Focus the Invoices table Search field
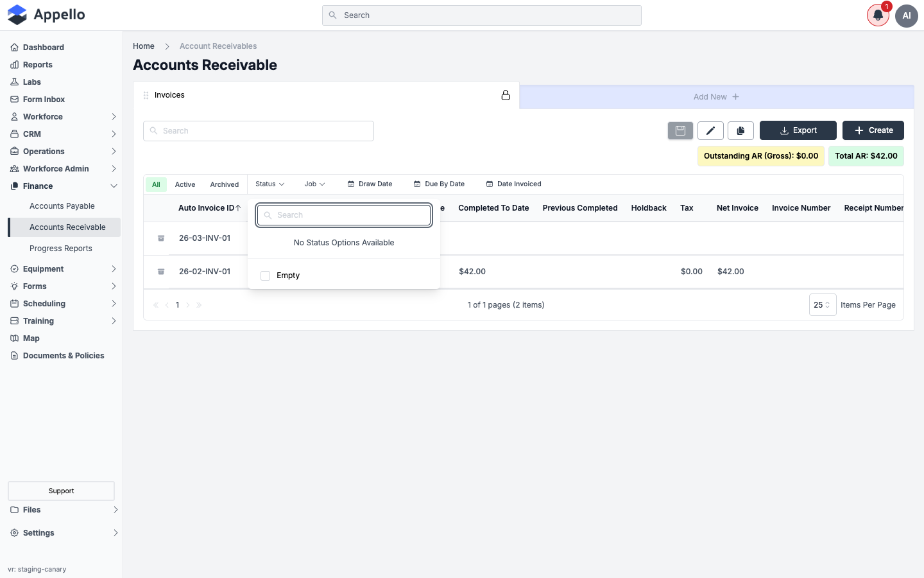Viewport: 924px width, 578px height. (x=259, y=131)
